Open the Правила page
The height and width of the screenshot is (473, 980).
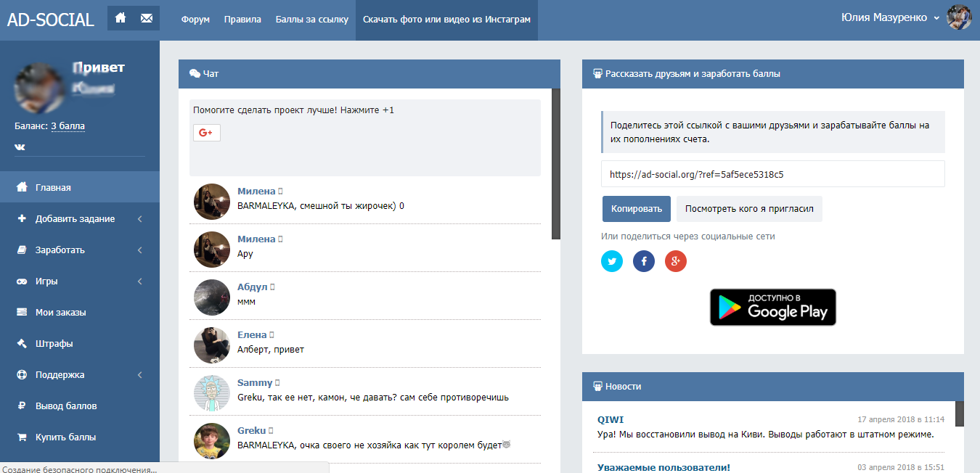(x=242, y=20)
